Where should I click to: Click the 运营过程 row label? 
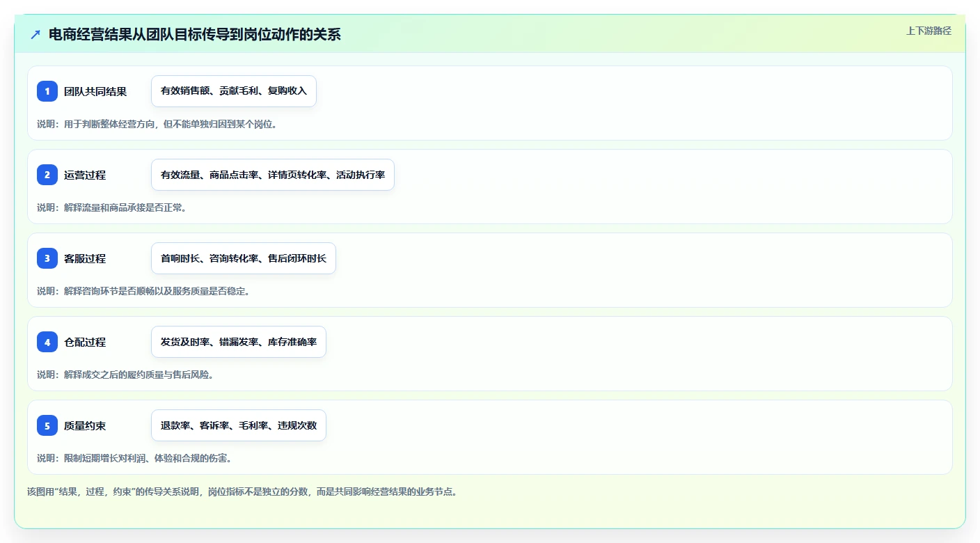pyautogui.click(x=85, y=175)
